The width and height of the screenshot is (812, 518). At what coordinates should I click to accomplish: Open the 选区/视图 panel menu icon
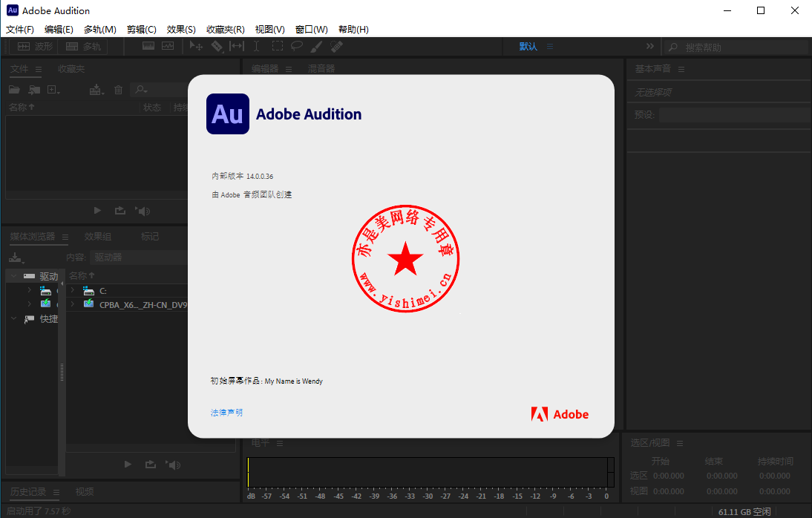(680, 443)
